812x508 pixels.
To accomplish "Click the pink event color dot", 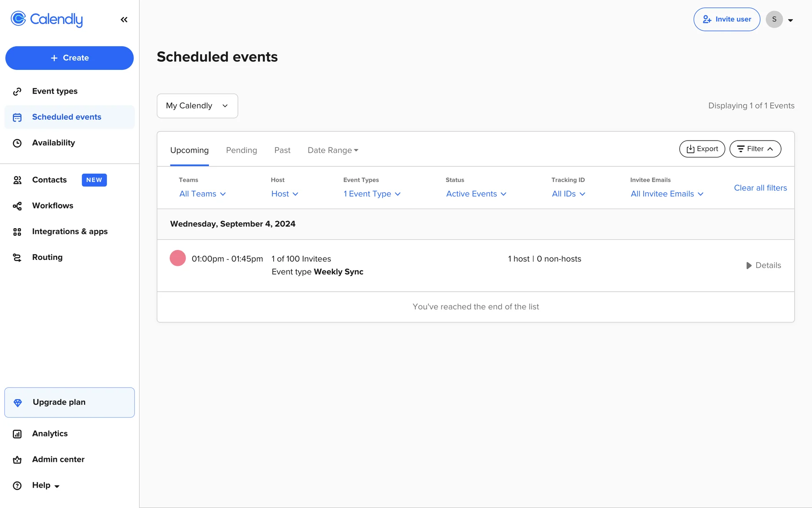I will tap(178, 258).
